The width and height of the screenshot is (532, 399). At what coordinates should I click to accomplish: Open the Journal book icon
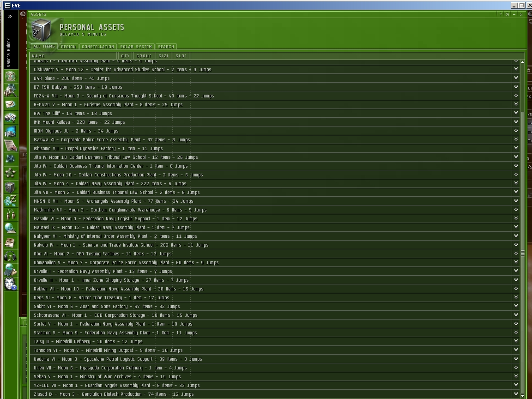(10, 242)
